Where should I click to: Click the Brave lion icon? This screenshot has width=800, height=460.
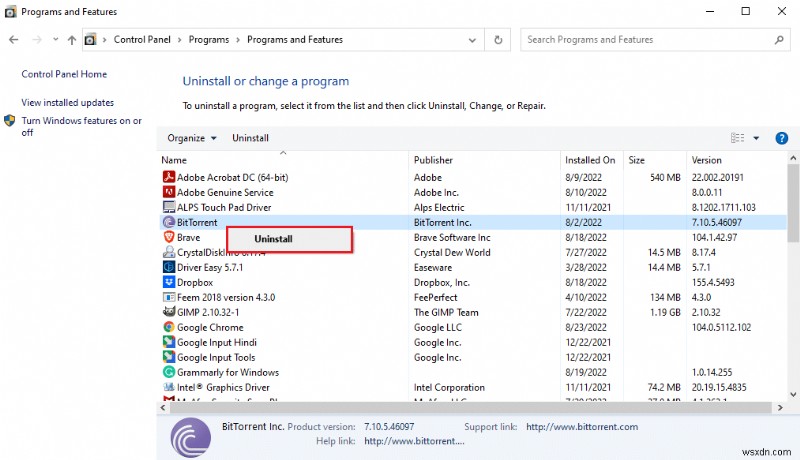pos(169,237)
